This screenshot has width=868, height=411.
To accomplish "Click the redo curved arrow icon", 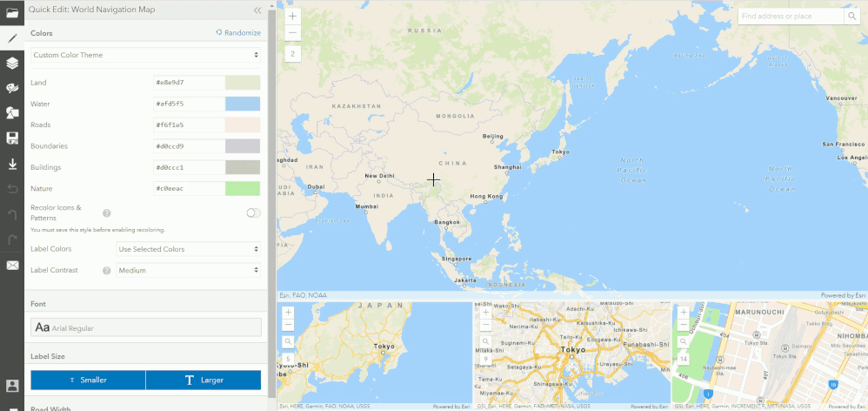I will coord(12,239).
